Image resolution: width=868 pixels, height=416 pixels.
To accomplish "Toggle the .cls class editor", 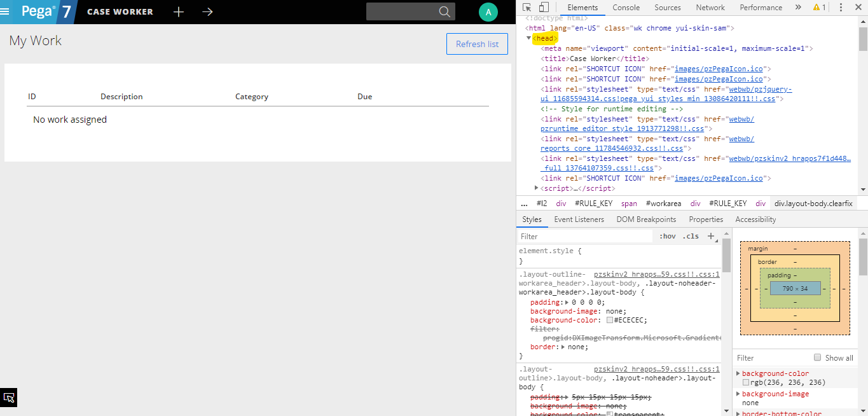I will (691, 236).
